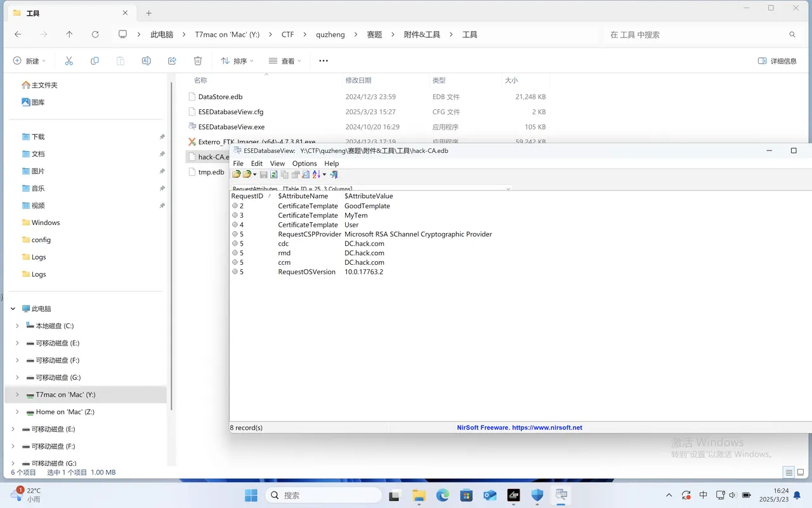
Task: Click the search magnifier in Explorer search box
Action: point(792,34)
